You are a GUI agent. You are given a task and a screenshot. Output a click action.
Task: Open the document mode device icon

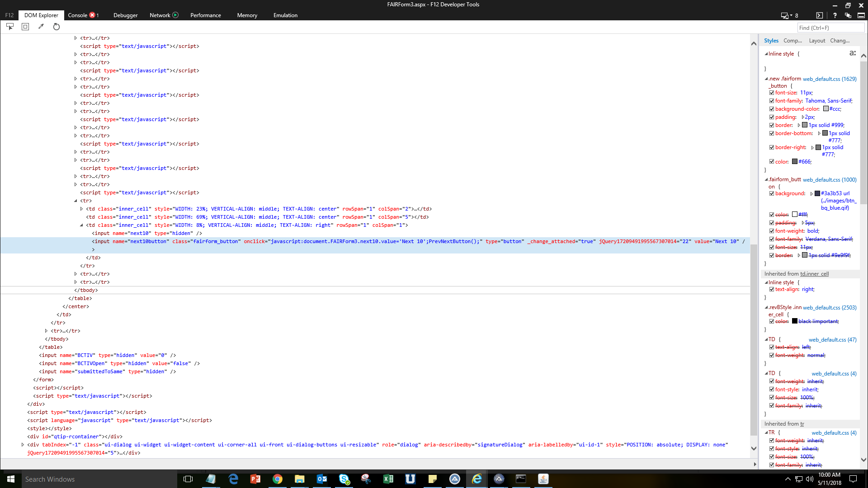click(x=784, y=15)
